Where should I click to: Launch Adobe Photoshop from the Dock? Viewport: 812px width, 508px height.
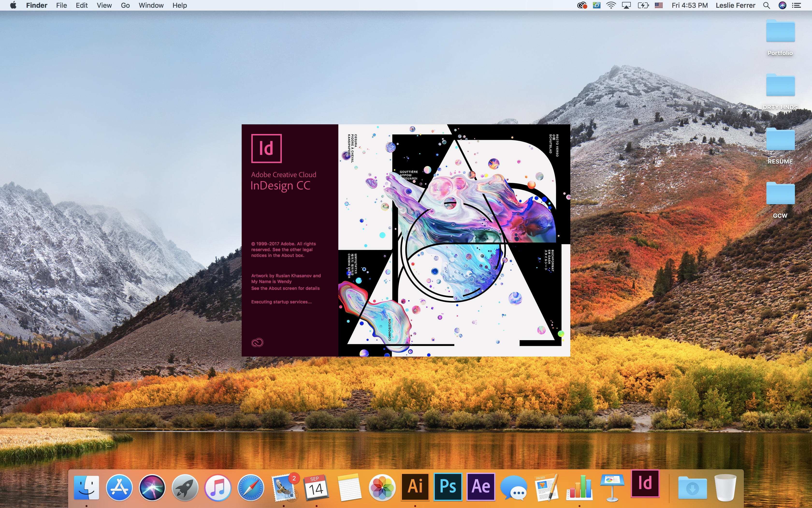click(x=448, y=486)
